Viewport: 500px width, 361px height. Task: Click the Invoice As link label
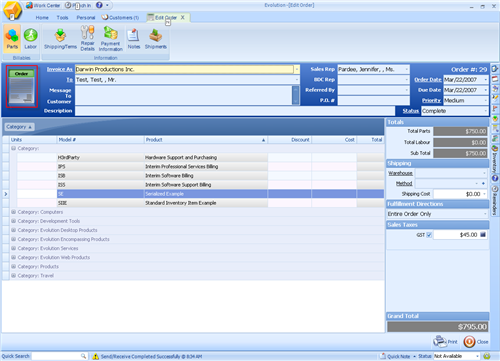pyautogui.click(x=60, y=69)
